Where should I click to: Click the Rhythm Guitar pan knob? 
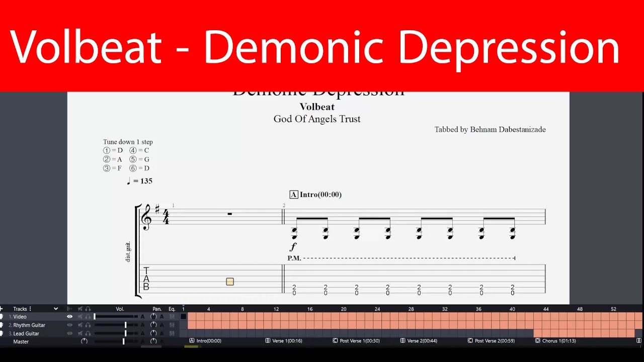(x=153, y=325)
